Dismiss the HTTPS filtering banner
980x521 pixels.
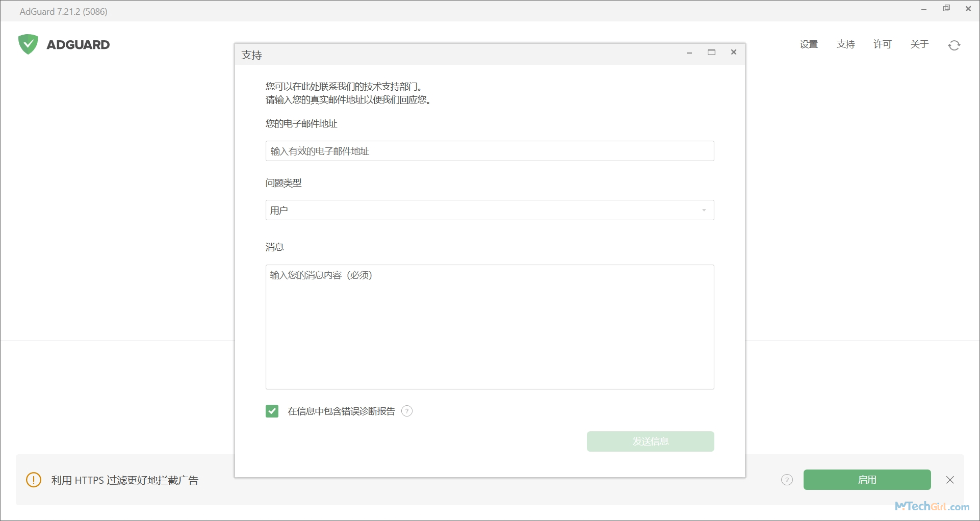[x=950, y=480]
